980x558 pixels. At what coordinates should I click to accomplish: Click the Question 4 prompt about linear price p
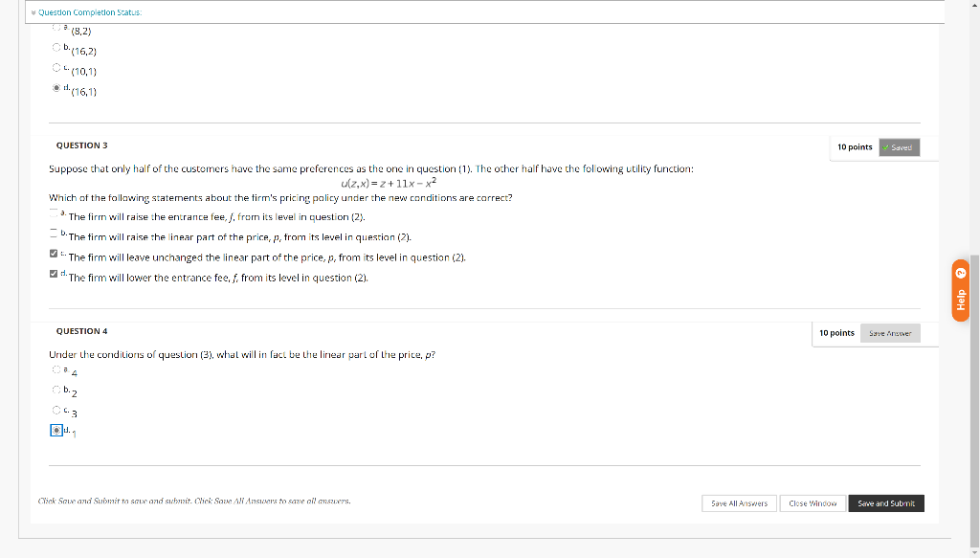click(242, 354)
